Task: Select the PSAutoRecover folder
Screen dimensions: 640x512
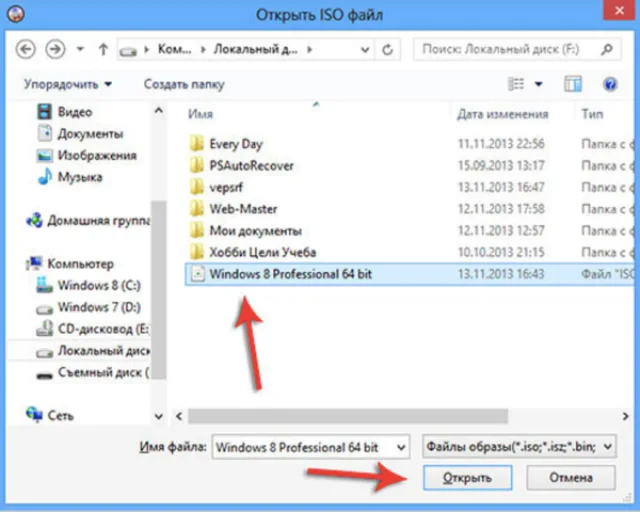Action: (x=251, y=165)
